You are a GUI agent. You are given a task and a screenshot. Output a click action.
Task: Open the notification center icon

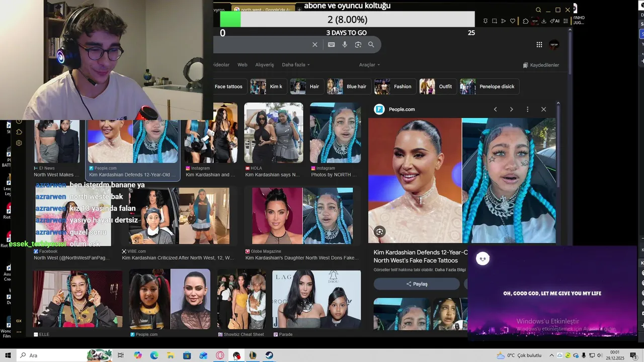[x=633, y=355]
